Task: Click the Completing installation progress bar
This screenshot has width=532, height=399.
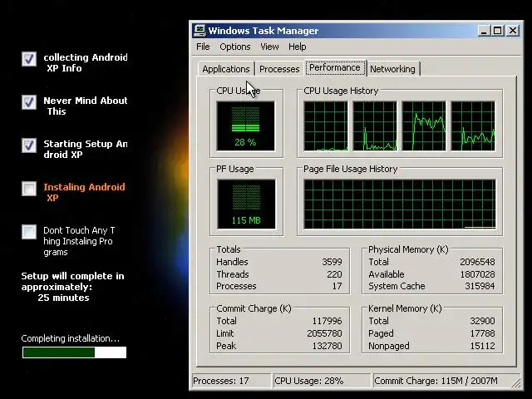Action: pyautogui.click(x=74, y=352)
